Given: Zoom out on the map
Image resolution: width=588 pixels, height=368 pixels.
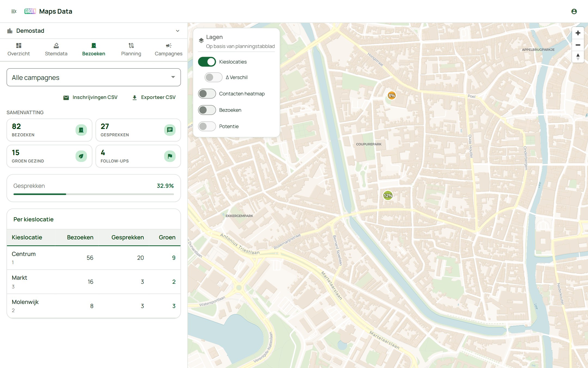Looking at the screenshot, I should click(x=578, y=45).
